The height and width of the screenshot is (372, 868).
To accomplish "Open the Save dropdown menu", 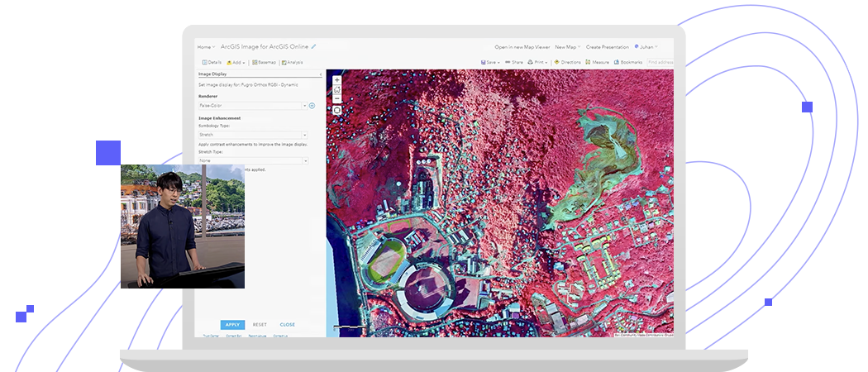I will (491, 62).
